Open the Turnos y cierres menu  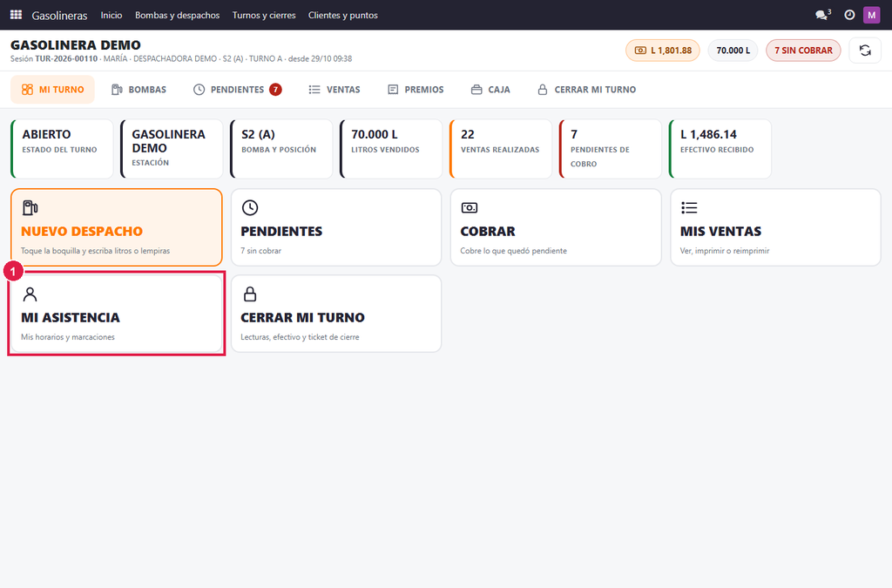264,15
